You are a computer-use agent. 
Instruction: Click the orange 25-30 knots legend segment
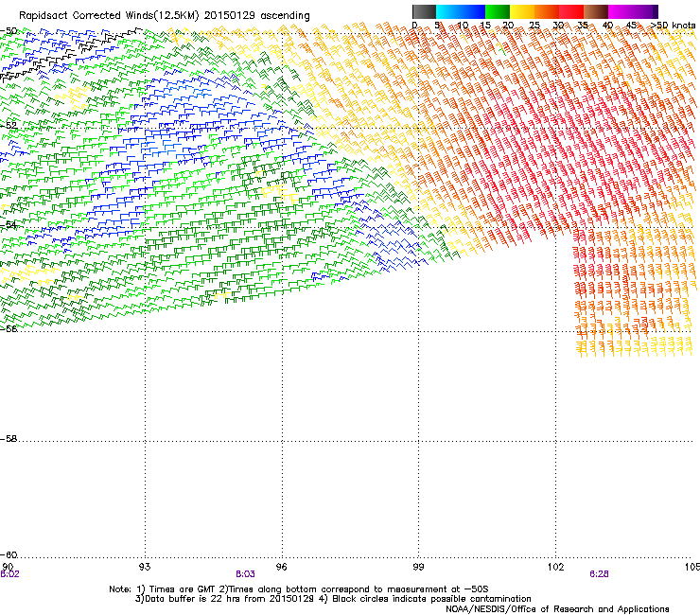[x=547, y=11]
